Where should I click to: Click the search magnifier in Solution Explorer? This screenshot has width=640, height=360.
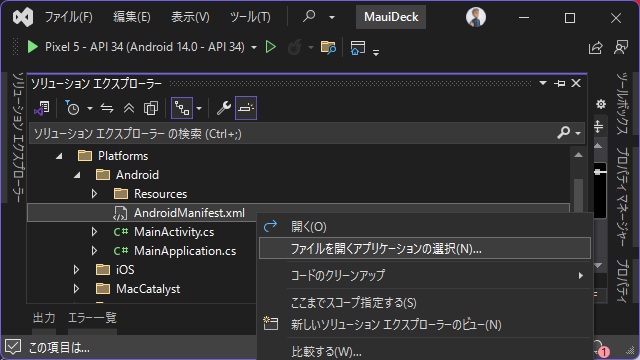point(564,132)
